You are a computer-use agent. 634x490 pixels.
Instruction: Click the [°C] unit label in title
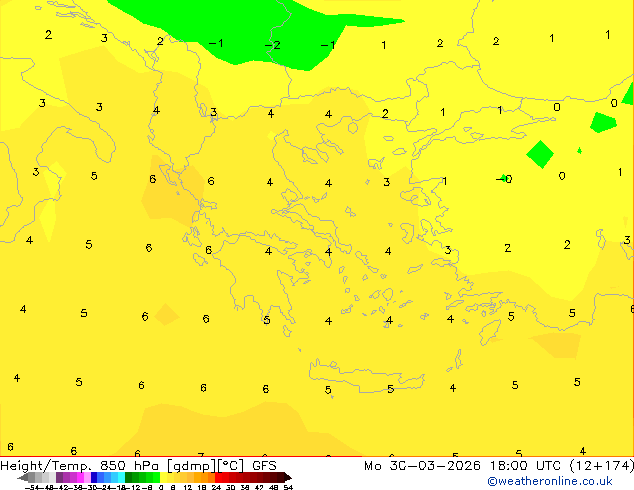pyautogui.click(x=231, y=466)
